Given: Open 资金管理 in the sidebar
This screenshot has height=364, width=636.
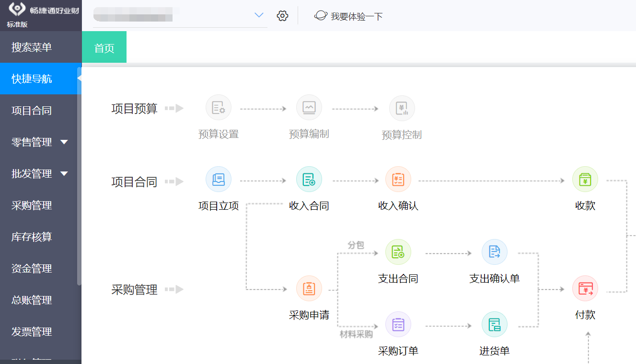Looking at the screenshot, I should click(41, 268).
